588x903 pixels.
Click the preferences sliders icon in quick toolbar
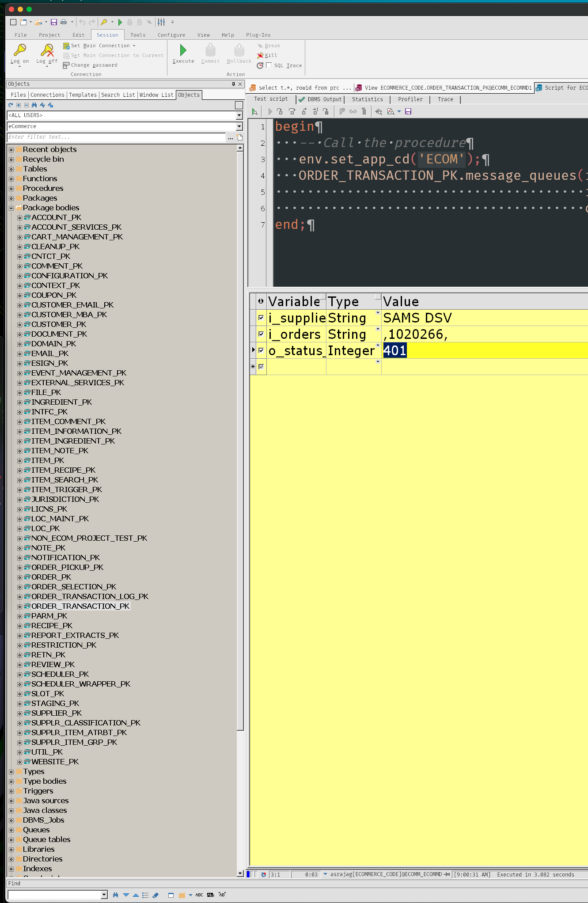pyautogui.click(x=161, y=22)
